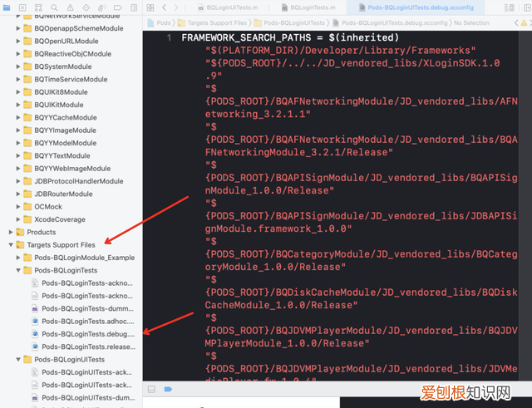The width and height of the screenshot is (532, 408).
Task: Click Targets Support Files breadcrumb segment
Action: point(212,22)
